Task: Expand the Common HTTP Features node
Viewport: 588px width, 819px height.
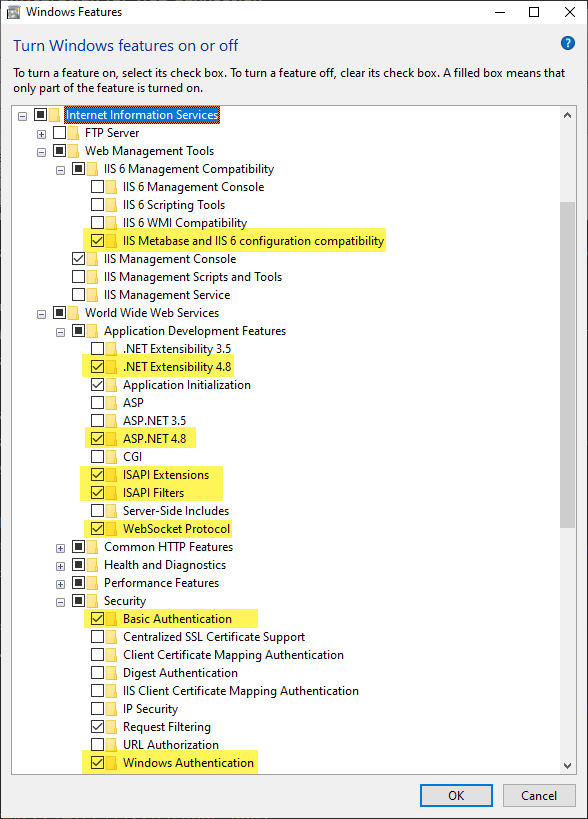Action: tap(60, 548)
